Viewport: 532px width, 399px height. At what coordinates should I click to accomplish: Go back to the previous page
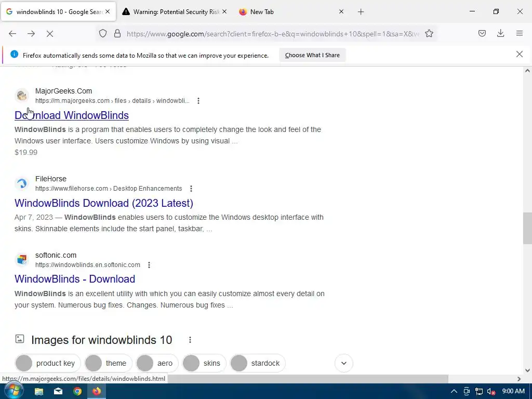pos(12,34)
